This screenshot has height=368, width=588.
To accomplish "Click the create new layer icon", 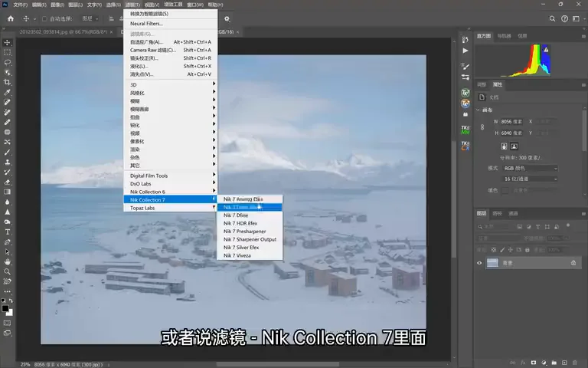I will click(x=564, y=363).
